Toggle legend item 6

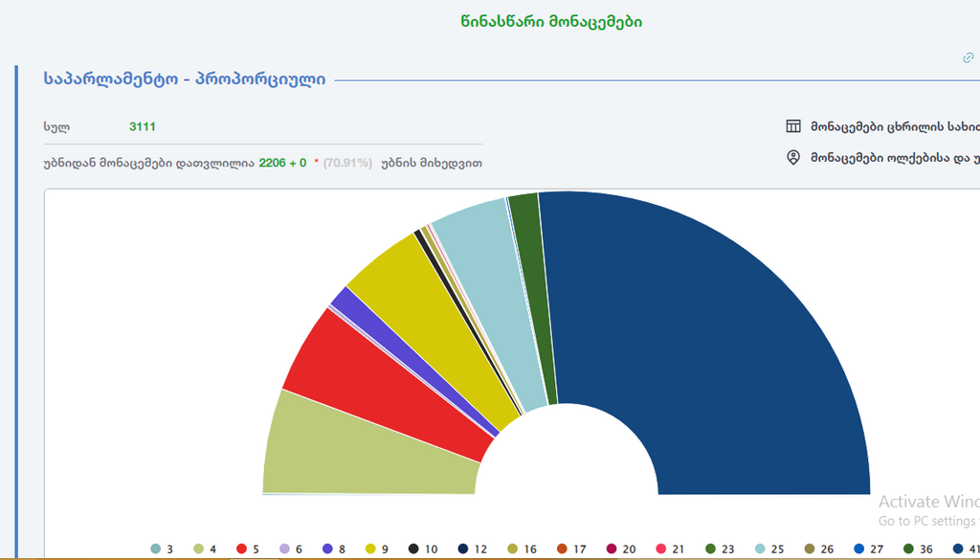291,549
